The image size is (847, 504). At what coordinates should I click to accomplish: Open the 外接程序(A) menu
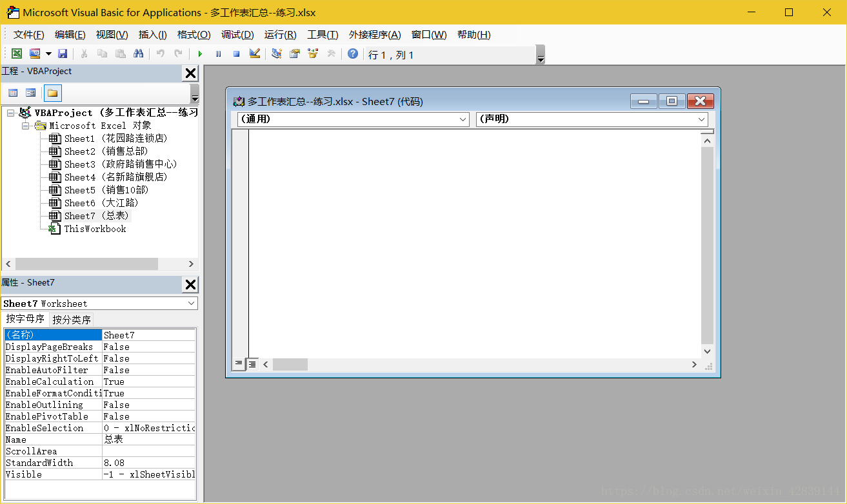point(375,35)
